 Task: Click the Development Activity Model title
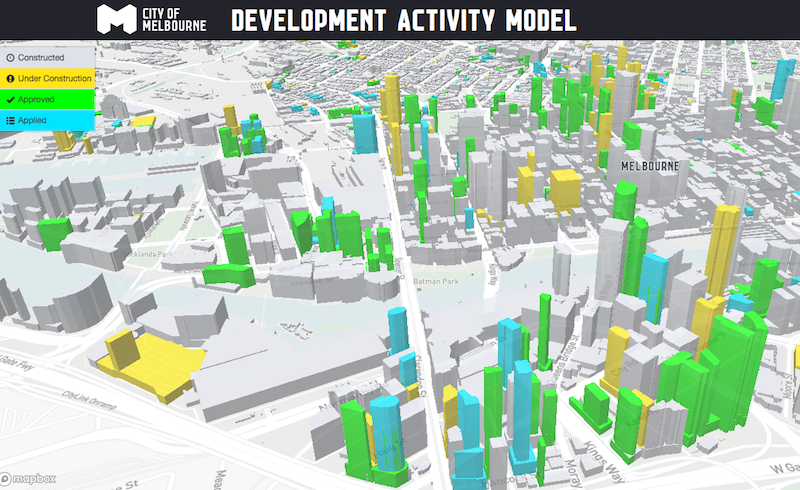404,18
